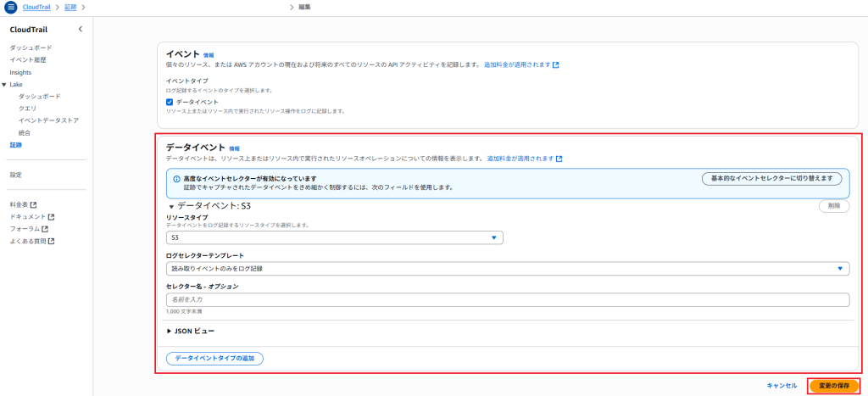Toggle the データイベント checkbox
The width and height of the screenshot is (868, 396).
coord(170,102)
